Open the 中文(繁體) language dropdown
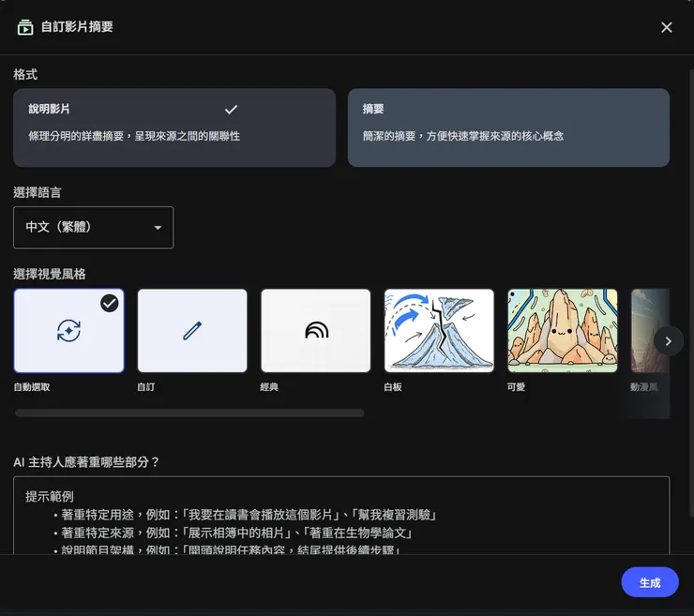This screenshot has height=616, width=694. [x=94, y=228]
